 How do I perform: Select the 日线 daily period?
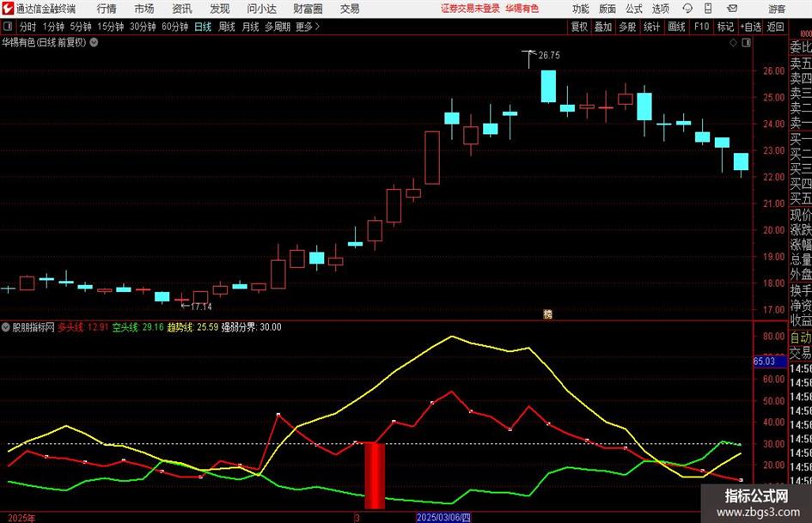203,27
